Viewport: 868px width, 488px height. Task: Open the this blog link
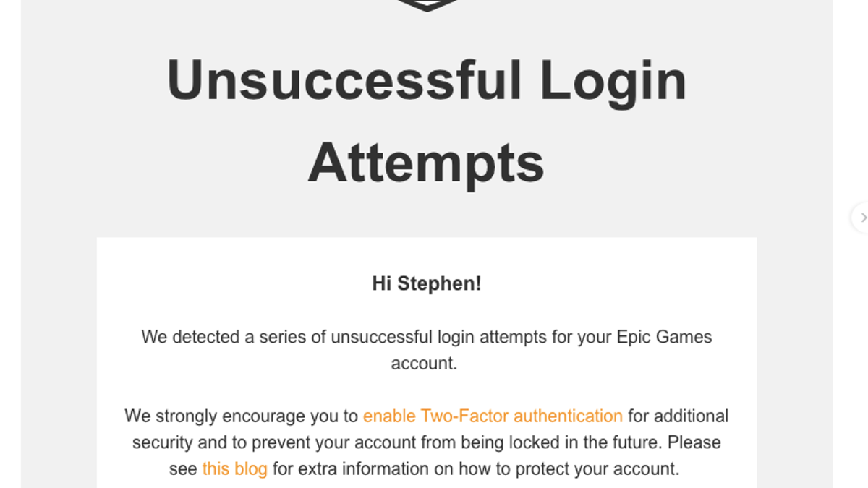(x=234, y=468)
